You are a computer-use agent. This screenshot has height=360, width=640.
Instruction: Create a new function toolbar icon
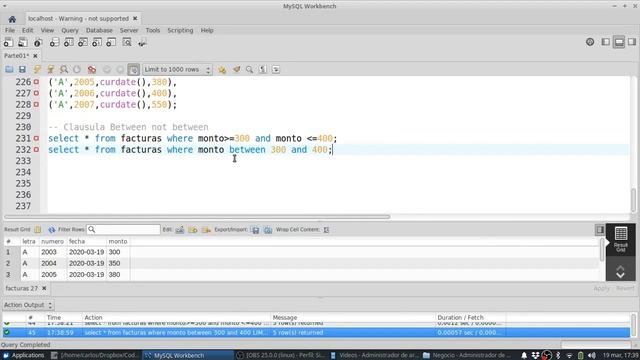click(111, 42)
